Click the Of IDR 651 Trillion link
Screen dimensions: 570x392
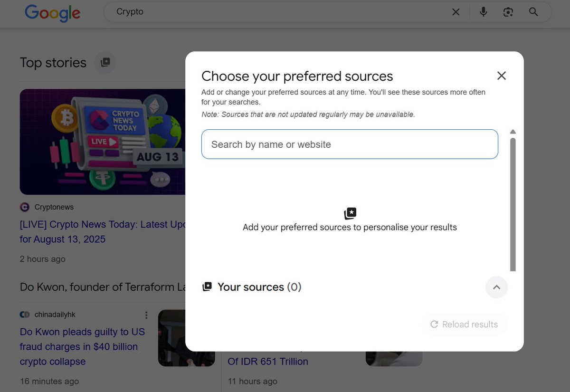click(x=268, y=361)
